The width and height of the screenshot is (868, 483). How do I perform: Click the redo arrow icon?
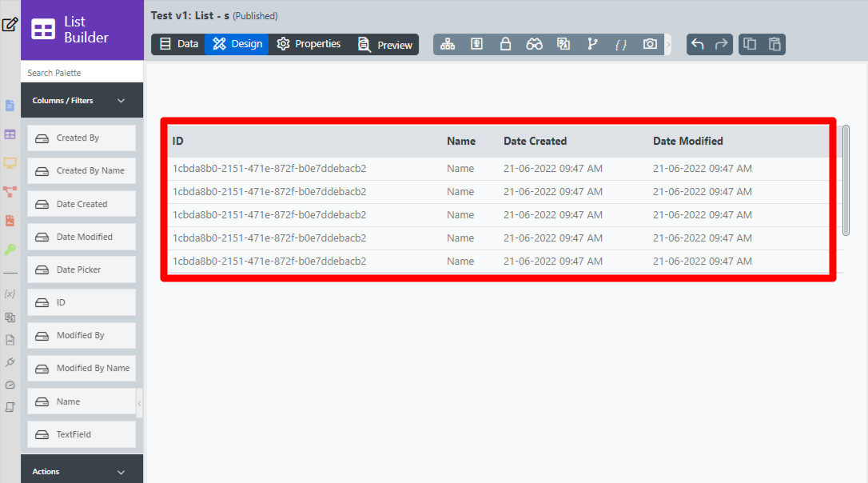coord(722,44)
